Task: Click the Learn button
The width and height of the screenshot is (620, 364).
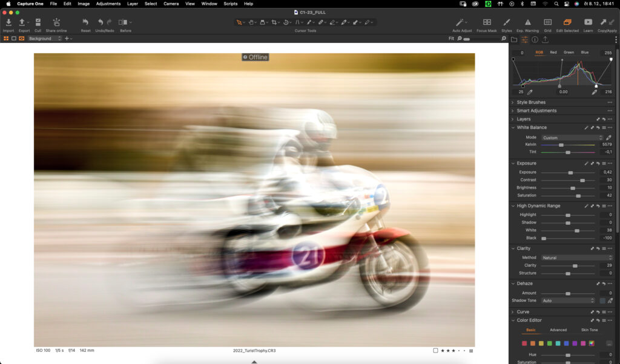Action: point(588,22)
